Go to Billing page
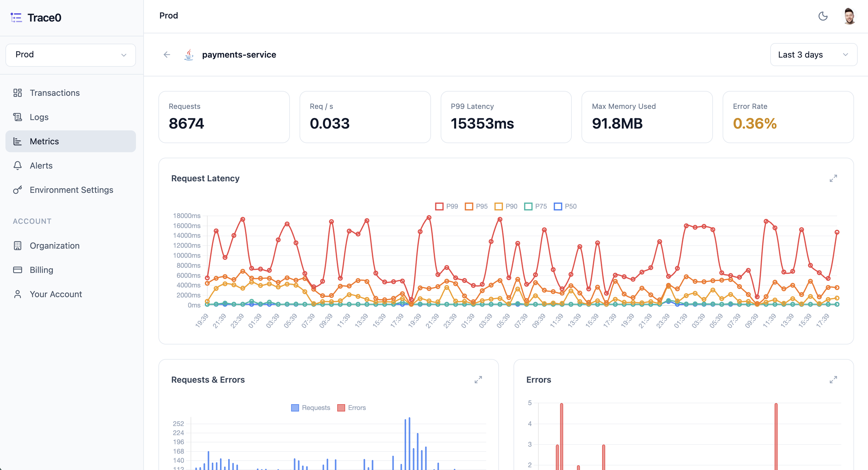Screen dimensions: 868x470 pyautogui.click(x=71, y=270)
